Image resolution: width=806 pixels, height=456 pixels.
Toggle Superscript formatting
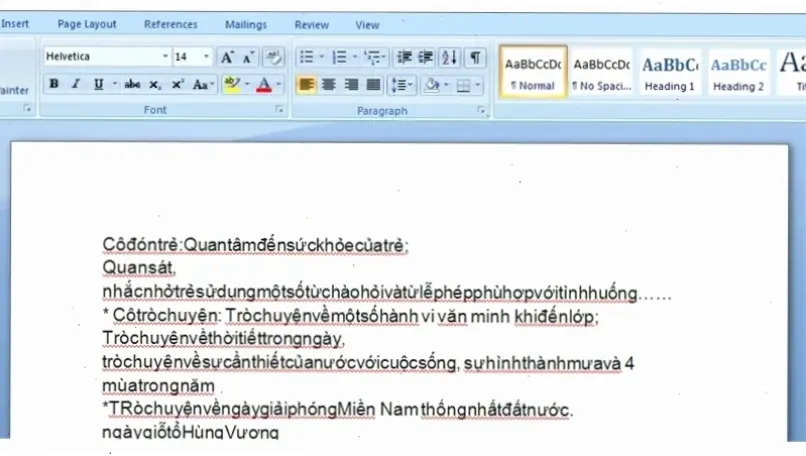point(177,84)
